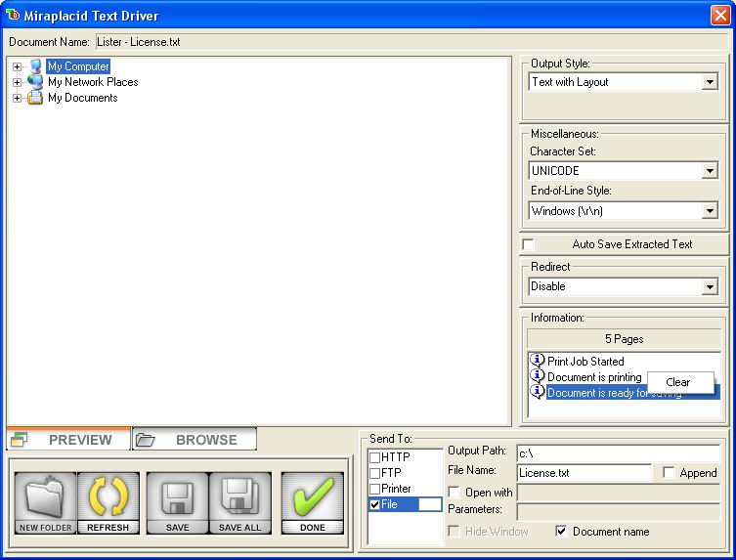Check the HTTP send-to option
736x560 pixels.
click(x=374, y=457)
